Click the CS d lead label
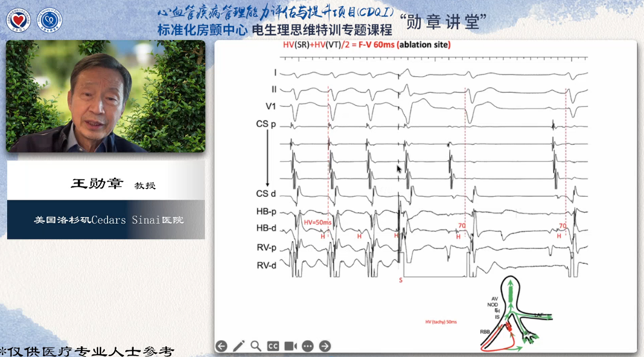The image size is (644, 357). coord(266,193)
